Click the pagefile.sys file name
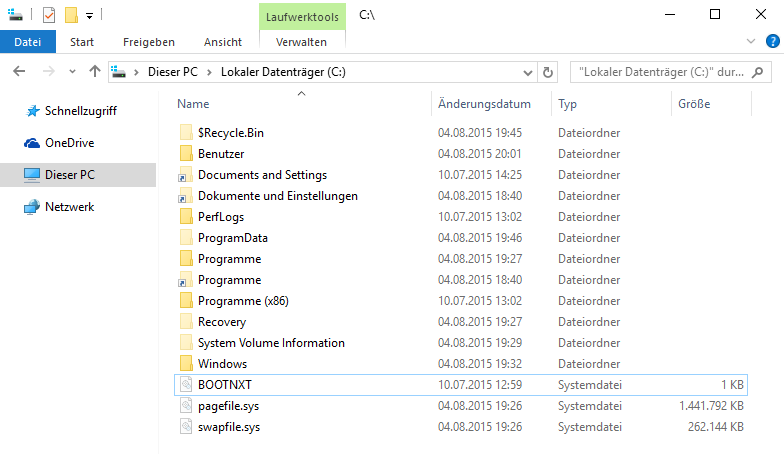Viewport: 784px width, 454px height. [228, 406]
